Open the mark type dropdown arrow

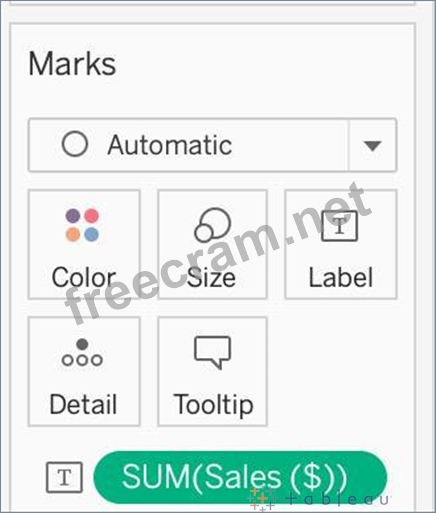(372, 145)
